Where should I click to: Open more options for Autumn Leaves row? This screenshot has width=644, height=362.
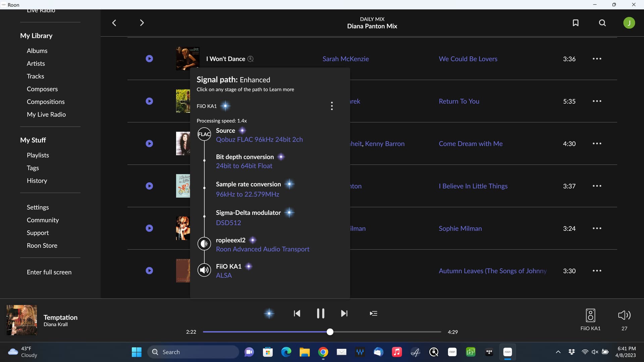pos(597,270)
